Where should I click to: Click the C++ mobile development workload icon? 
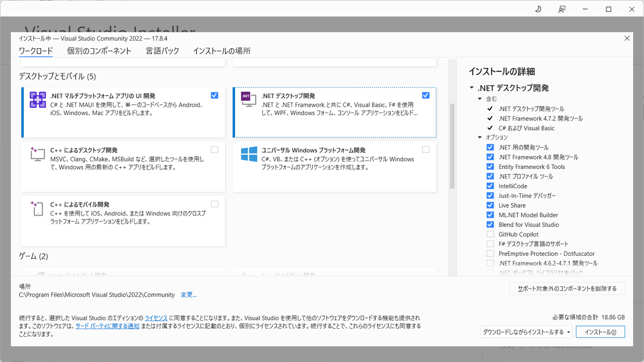(x=38, y=208)
